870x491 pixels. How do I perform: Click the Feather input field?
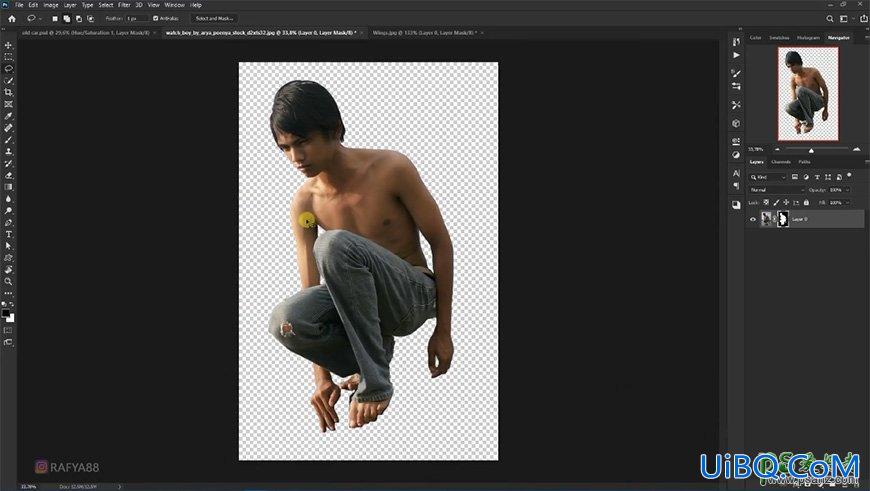pos(136,18)
